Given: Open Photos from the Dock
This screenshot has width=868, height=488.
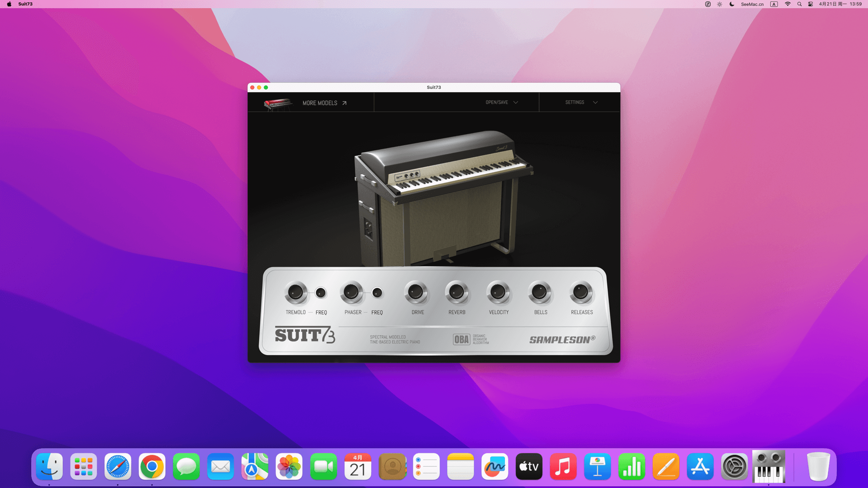Looking at the screenshot, I should 289,466.
